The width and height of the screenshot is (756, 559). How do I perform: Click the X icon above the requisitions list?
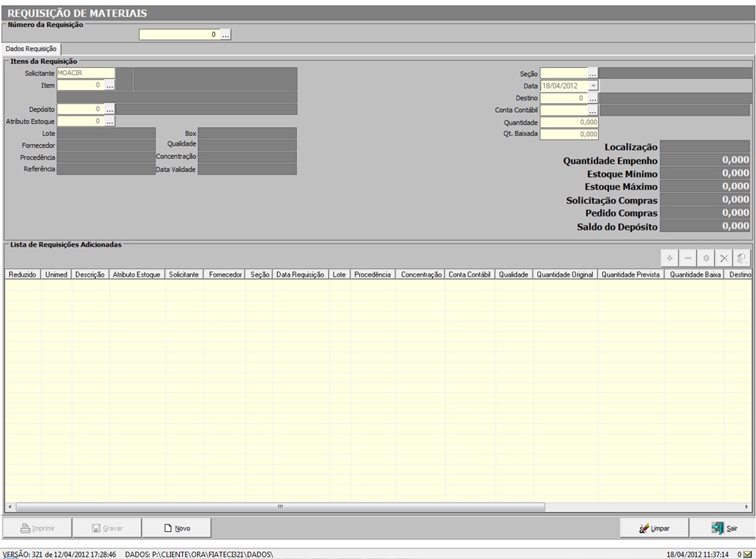pyautogui.click(x=724, y=258)
